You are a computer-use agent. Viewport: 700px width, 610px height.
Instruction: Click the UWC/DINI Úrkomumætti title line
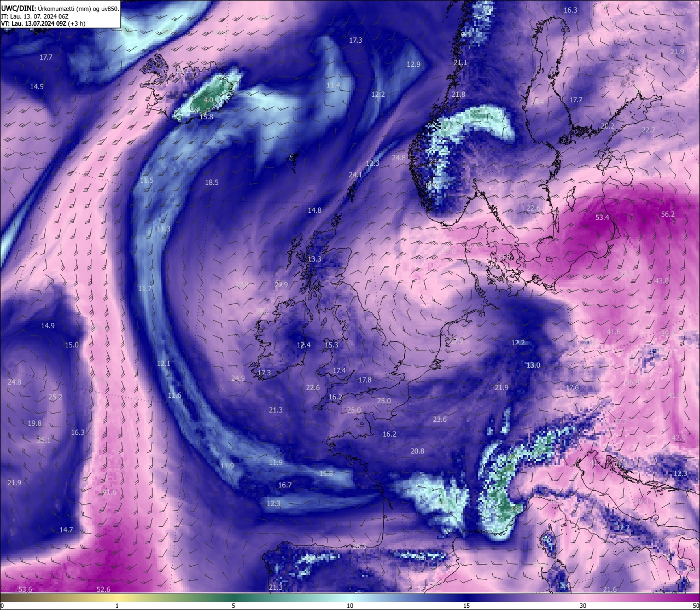click(x=60, y=8)
